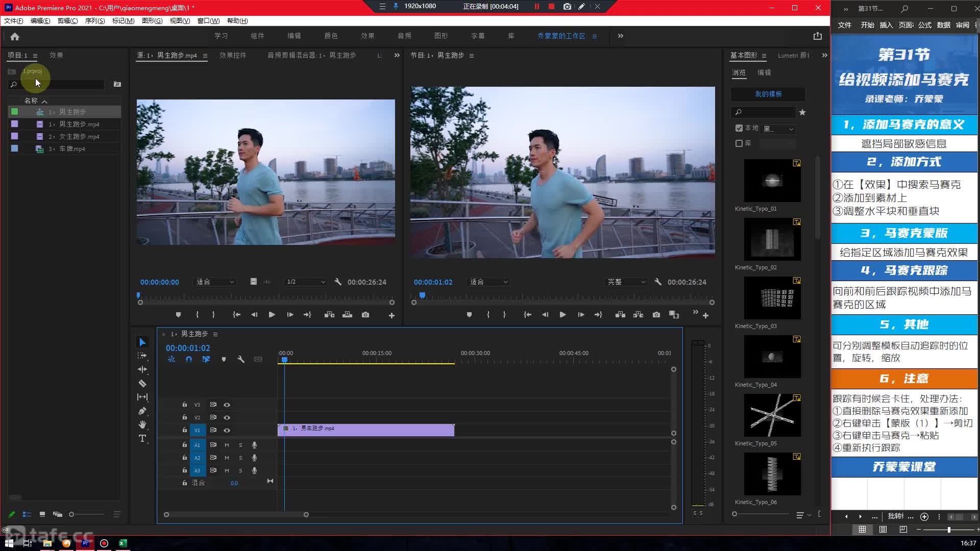Click Excel icon in Windows taskbar
Viewport: 980px width, 551px height.
click(122, 543)
